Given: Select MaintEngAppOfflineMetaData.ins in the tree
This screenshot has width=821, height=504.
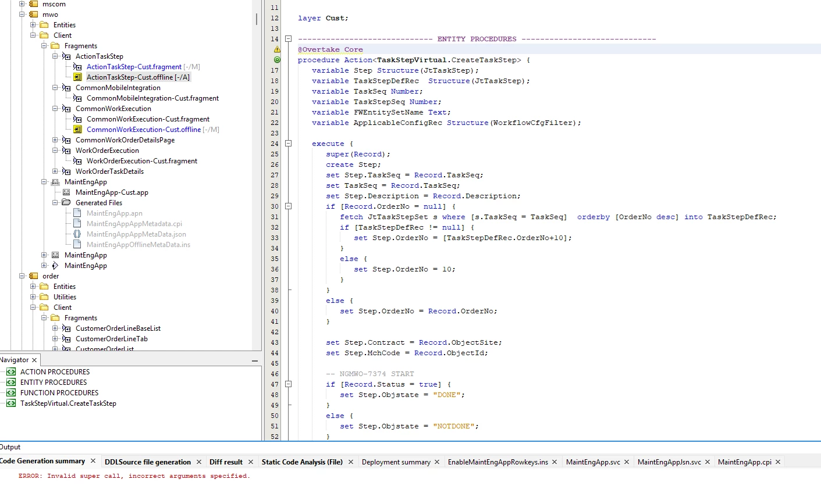Looking at the screenshot, I should point(138,245).
